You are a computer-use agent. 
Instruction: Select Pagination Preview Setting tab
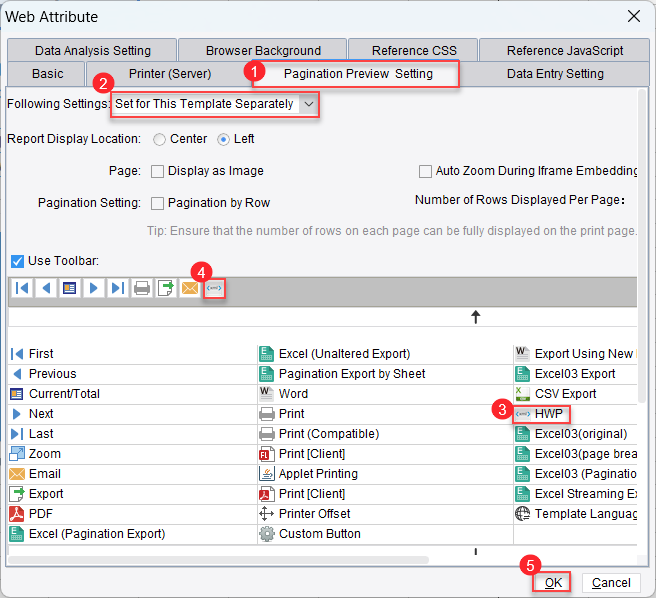click(358, 74)
